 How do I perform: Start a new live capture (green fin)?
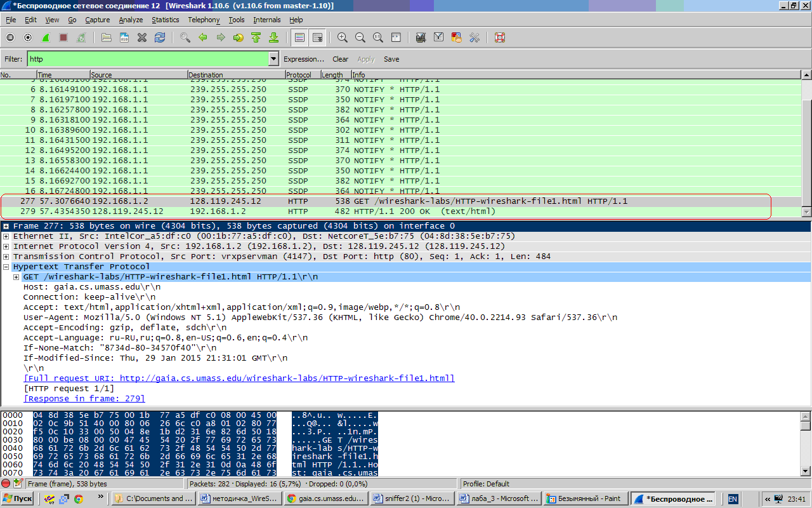tap(46, 37)
